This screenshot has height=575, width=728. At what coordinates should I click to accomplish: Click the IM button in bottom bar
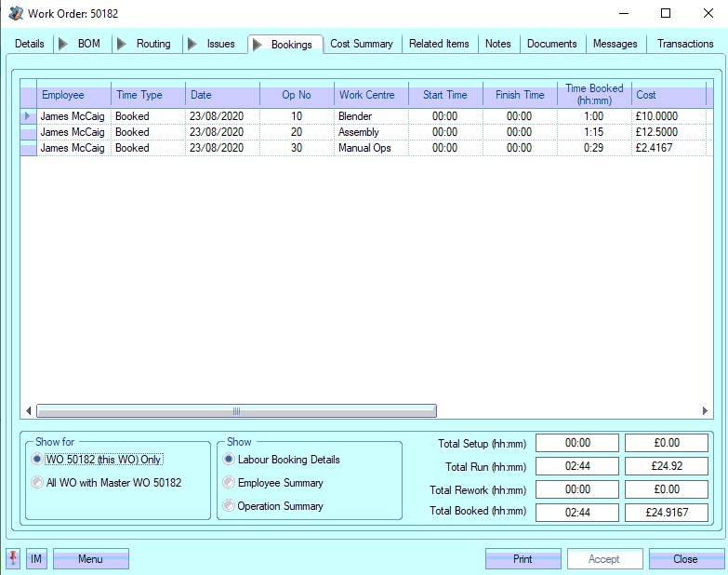coord(36,559)
